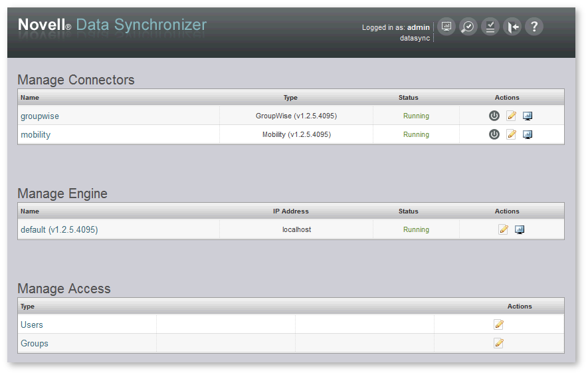Click Type column header in Manage Connectors
Viewport: 588px width, 375px height.
coord(290,98)
